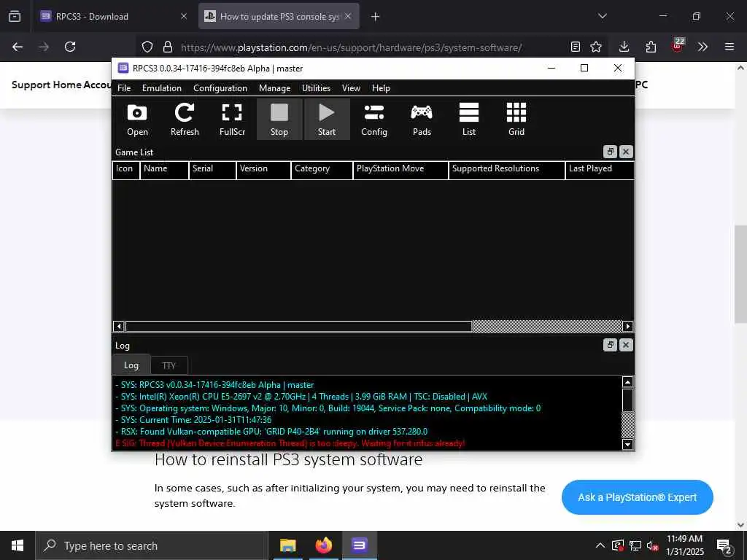Enter fullscreen with the FullScr icon
Screen dimensions: 747x560
232,120
